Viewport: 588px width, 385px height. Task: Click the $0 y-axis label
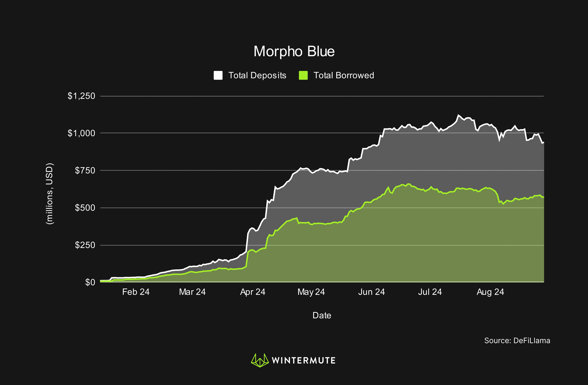click(90, 282)
